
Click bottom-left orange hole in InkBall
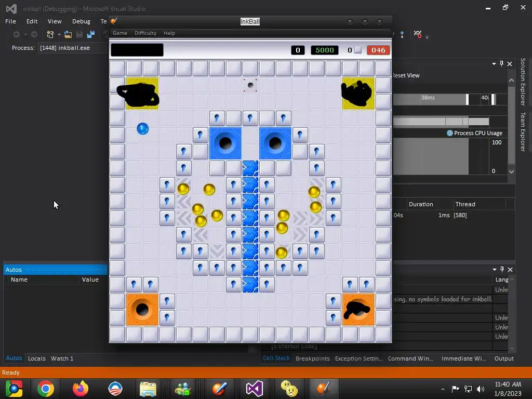142,310
